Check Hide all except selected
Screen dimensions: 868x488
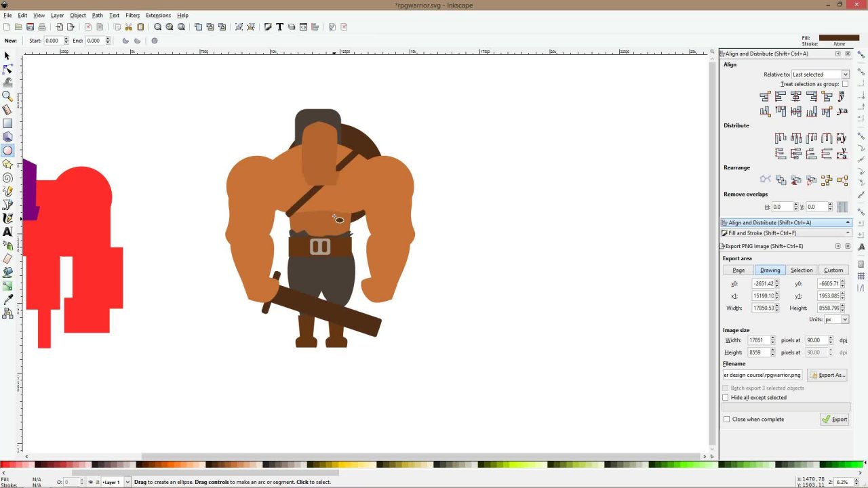(726, 398)
